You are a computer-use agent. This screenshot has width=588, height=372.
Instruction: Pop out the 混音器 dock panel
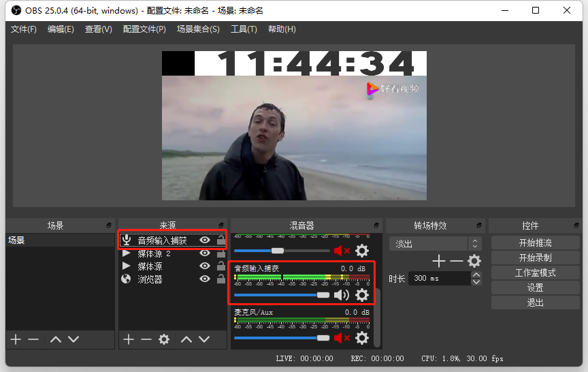coord(376,226)
